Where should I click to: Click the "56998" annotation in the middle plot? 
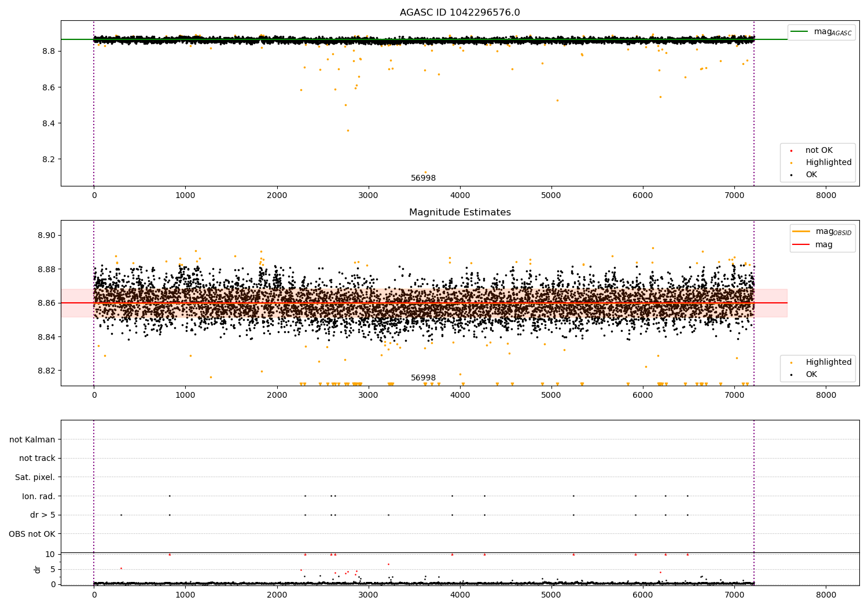coord(423,378)
